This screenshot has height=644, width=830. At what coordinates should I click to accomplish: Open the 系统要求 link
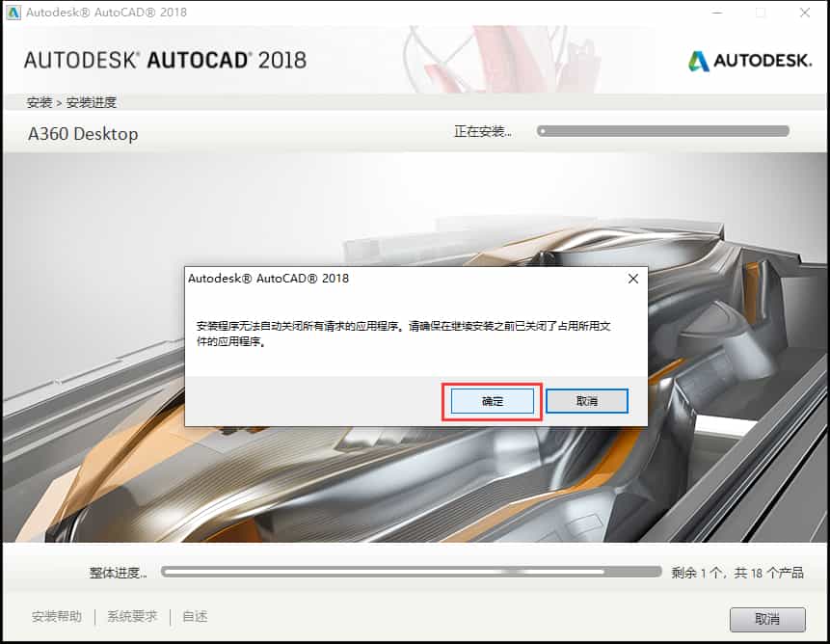click(132, 616)
